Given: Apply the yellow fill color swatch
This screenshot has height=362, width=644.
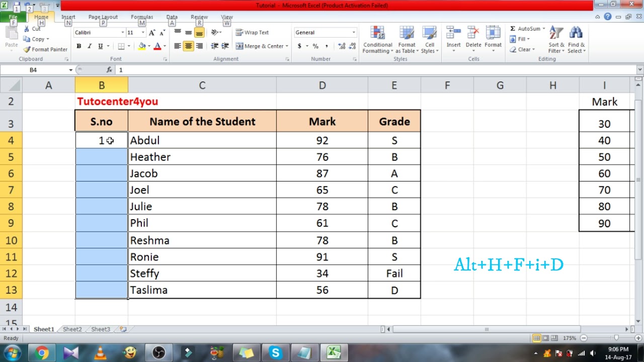Looking at the screenshot, I should point(141,46).
